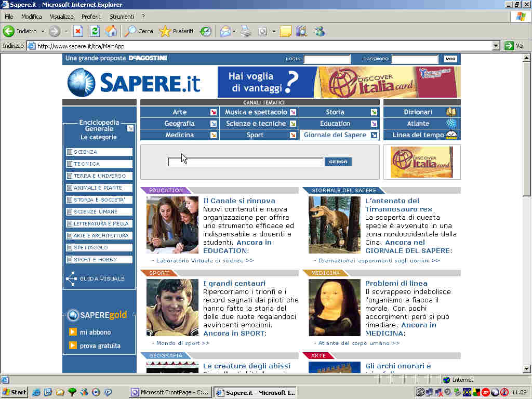The height and width of the screenshot is (399, 532).
Task: Expand the mail button dropdown arrow
Action: point(234,31)
